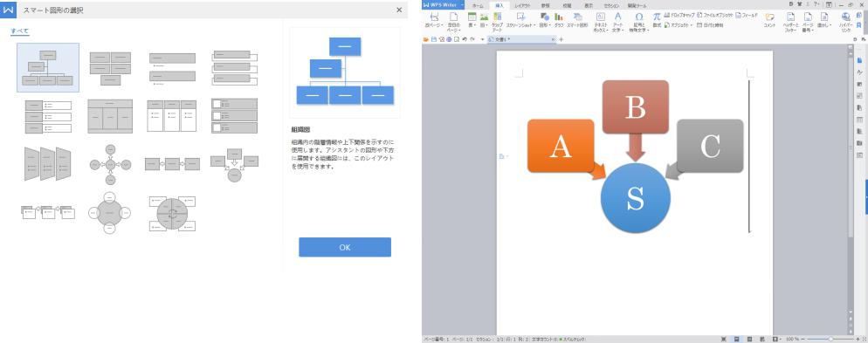Open the スクリーンショット dropdown
The image size is (868, 343).
coord(521,20)
